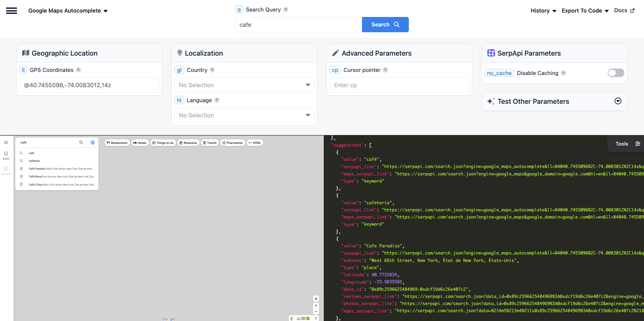The height and width of the screenshot is (321, 644).
Task: Click the Cursor pointer help icon
Action: (385, 70)
